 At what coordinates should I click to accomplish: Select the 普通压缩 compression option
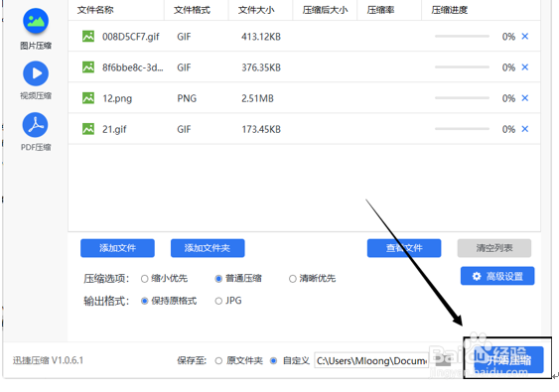pos(238,278)
